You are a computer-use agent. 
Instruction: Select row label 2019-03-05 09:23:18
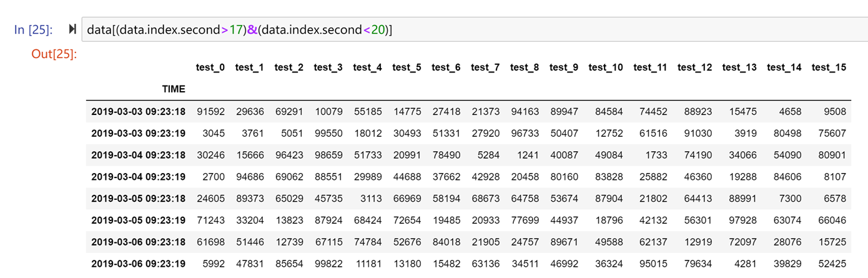139,199
